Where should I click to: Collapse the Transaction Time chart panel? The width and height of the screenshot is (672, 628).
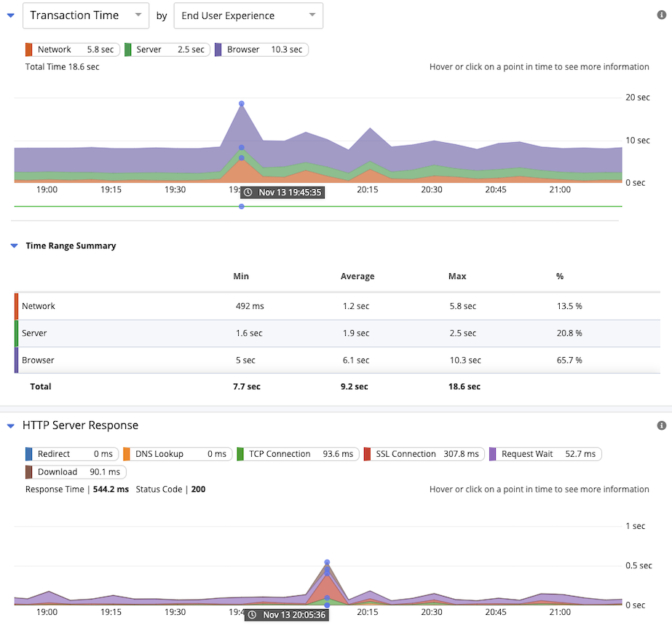tap(11, 15)
